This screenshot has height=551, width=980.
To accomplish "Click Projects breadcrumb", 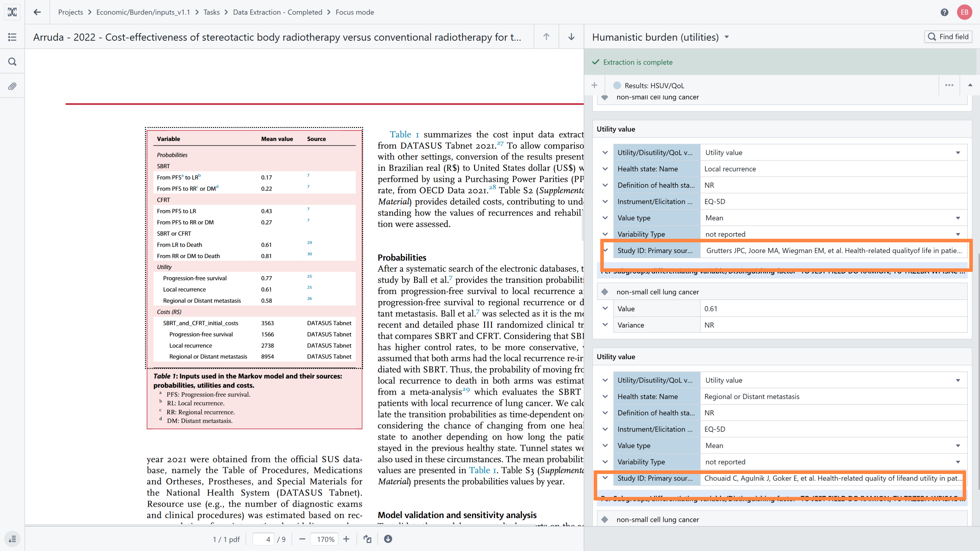I will coord(70,12).
